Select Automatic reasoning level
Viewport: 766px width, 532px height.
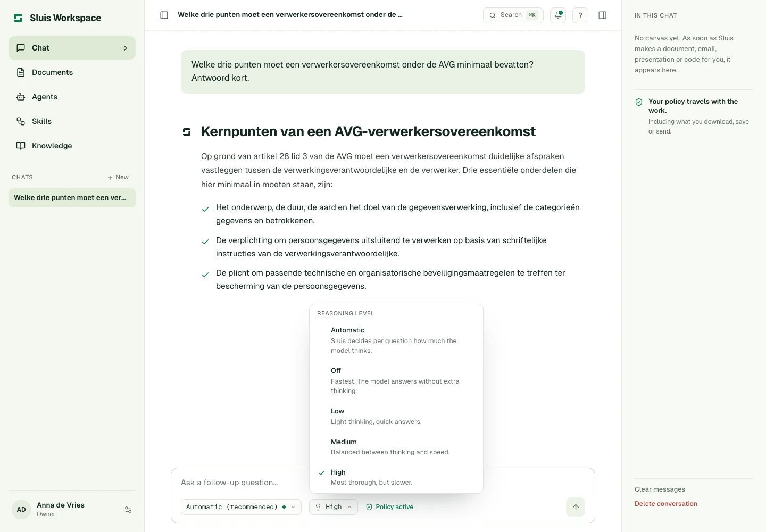click(x=396, y=340)
